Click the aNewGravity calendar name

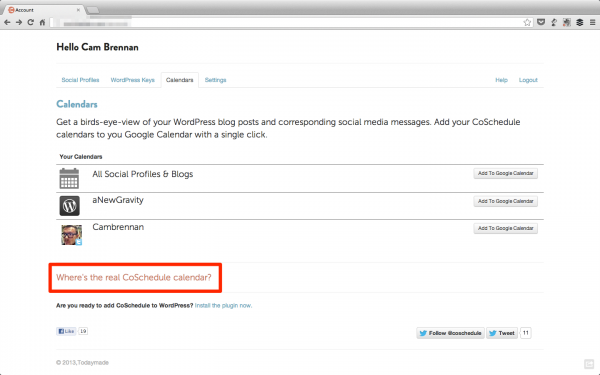(118, 200)
